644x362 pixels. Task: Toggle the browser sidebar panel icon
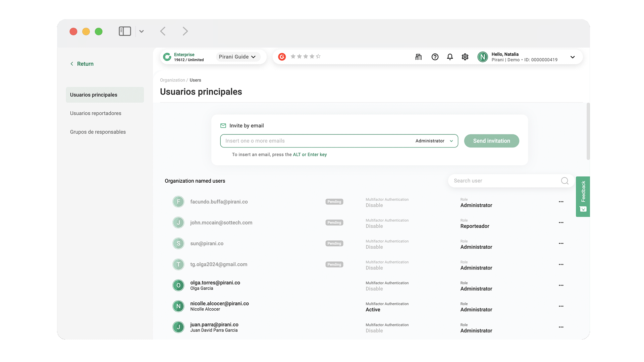(x=125, y=31)
